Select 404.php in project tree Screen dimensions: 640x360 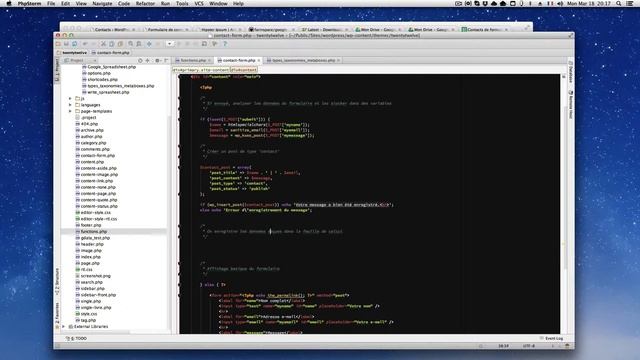click(x=89, y=124)
